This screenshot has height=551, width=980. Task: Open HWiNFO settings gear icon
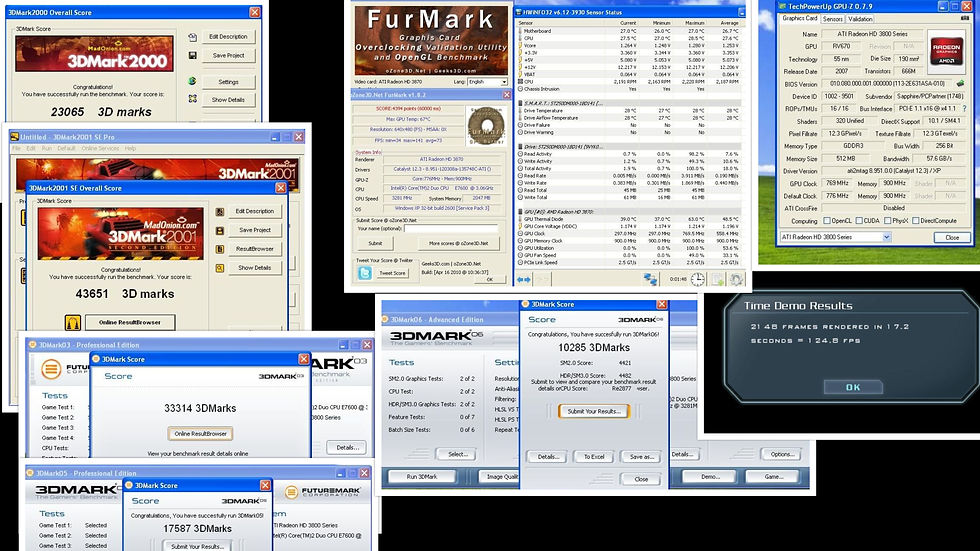coord(736,280)
